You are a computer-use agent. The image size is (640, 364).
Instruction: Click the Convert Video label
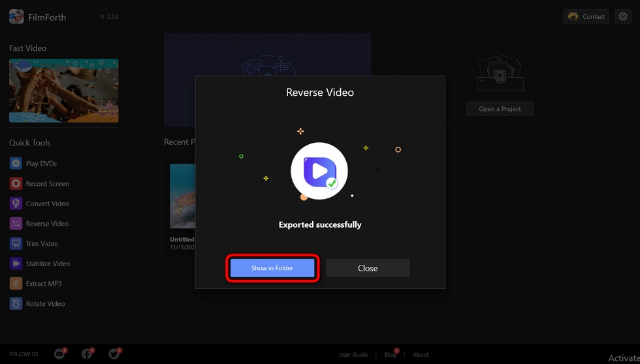click(47, 204)
